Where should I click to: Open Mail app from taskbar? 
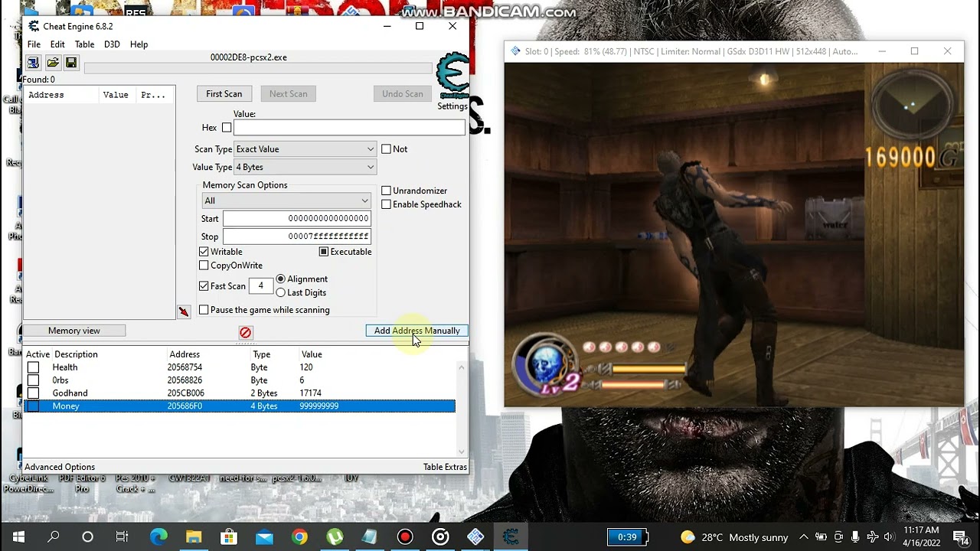(x=264, y=536)
